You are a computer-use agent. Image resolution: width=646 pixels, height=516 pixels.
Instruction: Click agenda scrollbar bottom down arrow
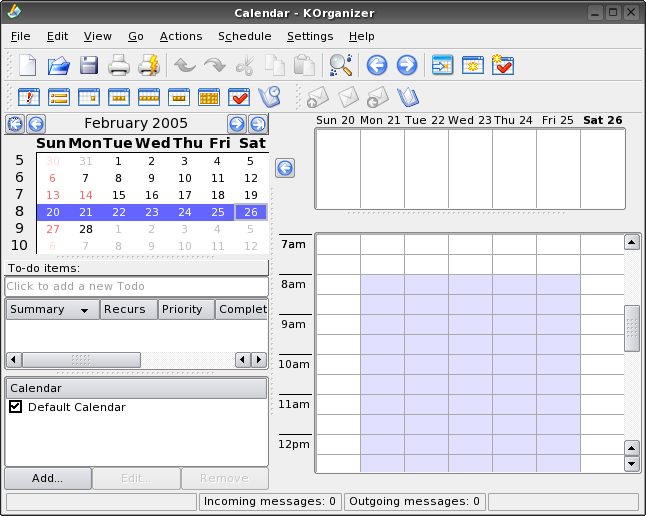click(x=632, y=464)
